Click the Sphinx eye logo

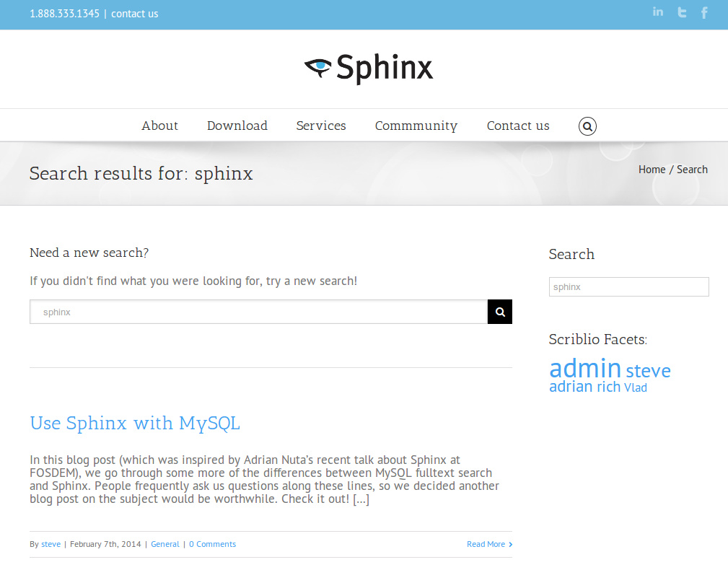pos(317,67)
